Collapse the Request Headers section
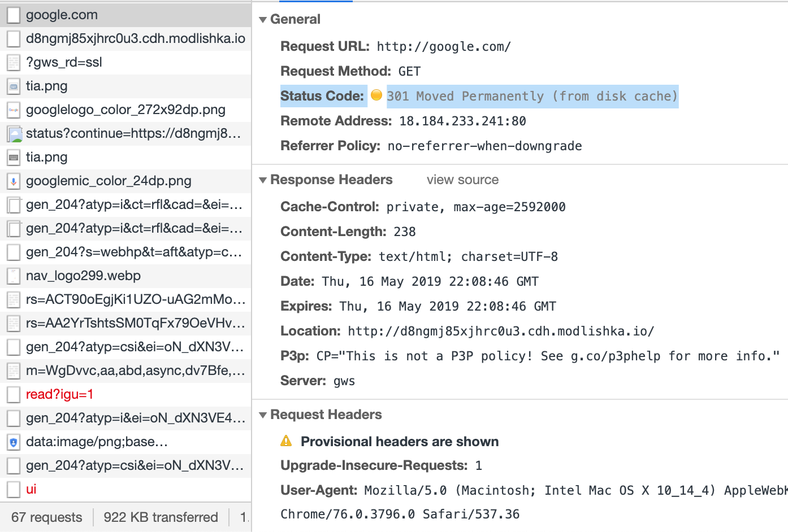Viewport: 788px width, 532px height. tap(263, 415)
